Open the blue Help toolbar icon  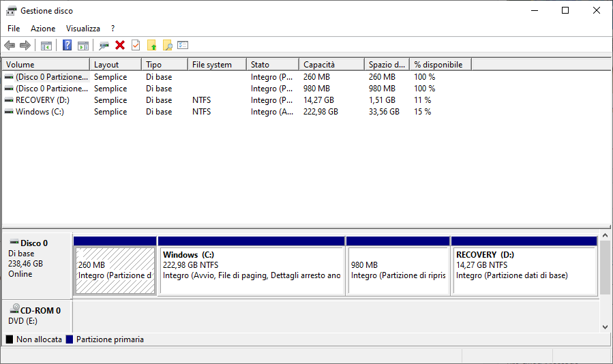click(x=68, y=46)
